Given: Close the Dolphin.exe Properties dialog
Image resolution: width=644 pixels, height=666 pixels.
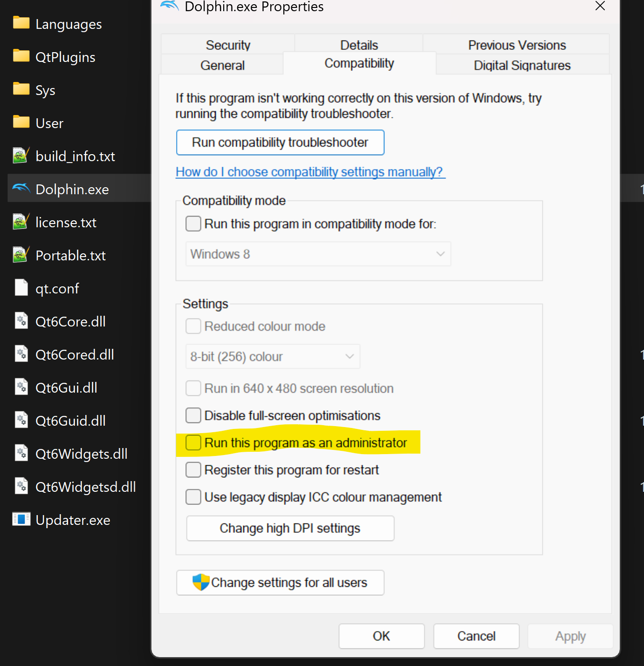Looking at the screenshot, I should pyautogui.click(x=600, y=6).
